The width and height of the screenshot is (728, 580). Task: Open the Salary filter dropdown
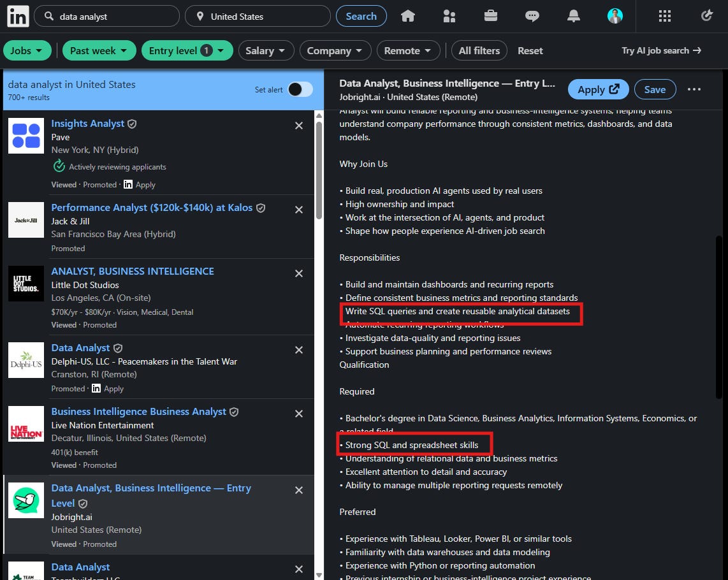click(266, 50)
